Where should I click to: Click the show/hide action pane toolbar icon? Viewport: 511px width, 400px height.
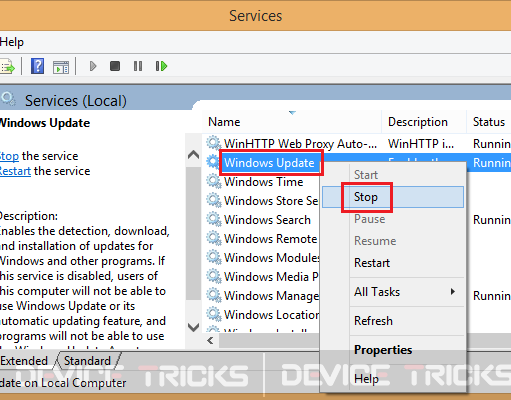point(61,67)
